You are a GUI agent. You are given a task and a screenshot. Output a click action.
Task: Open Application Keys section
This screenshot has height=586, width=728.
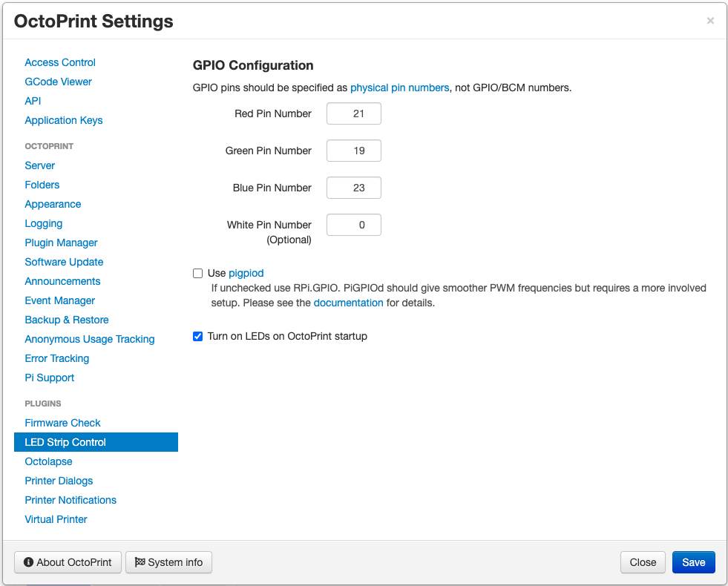[64, 120]
